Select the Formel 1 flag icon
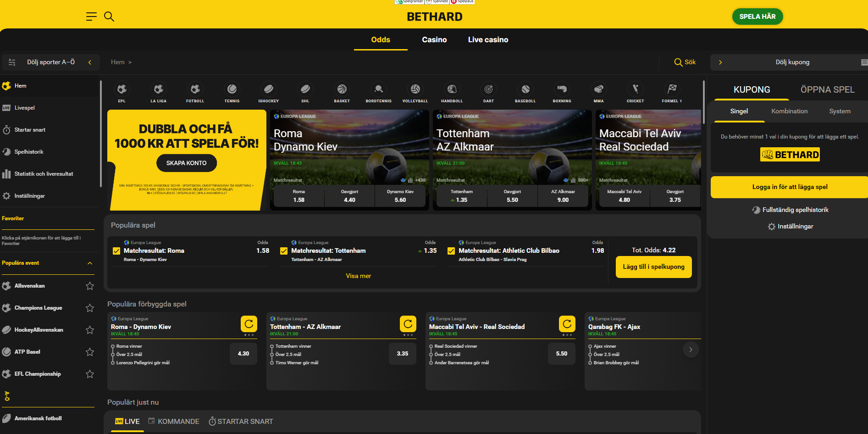 point(672,89)
